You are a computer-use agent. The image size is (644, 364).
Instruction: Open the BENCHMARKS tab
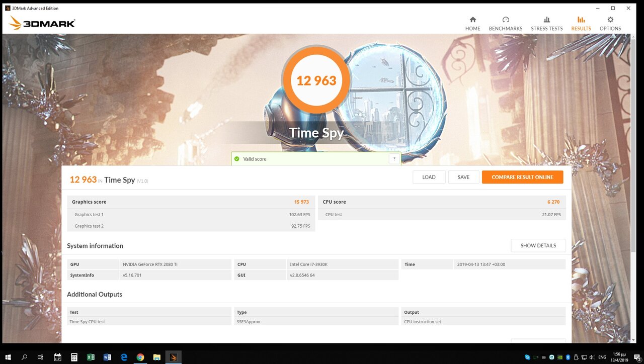coord(506,24)
